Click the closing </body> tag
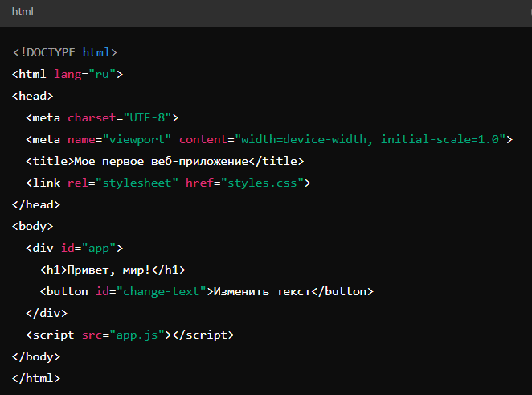 pyautogui.click(x=36, y=357)
